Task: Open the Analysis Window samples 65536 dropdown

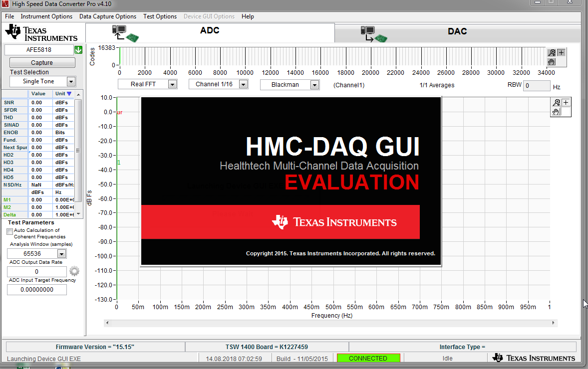Action: pyautogui.click(x=62, y=254)
